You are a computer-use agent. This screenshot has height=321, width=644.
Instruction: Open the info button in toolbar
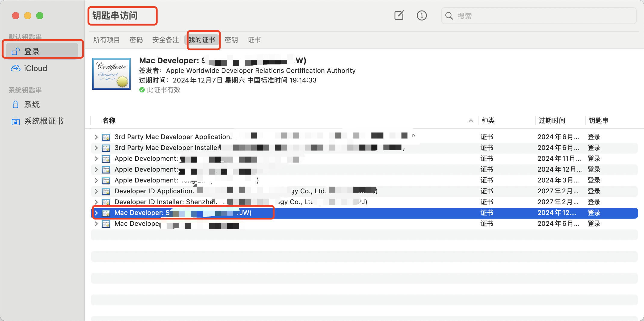tap(422, 15)
